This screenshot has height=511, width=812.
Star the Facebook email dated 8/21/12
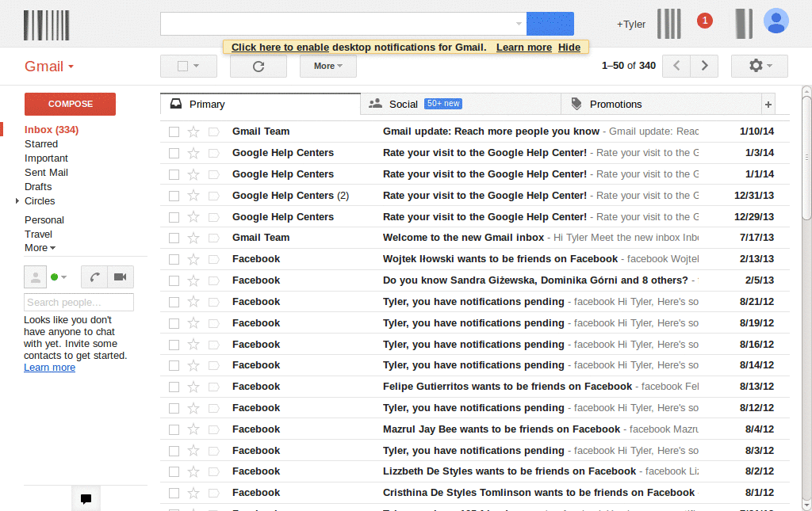[x=193, y=302]
